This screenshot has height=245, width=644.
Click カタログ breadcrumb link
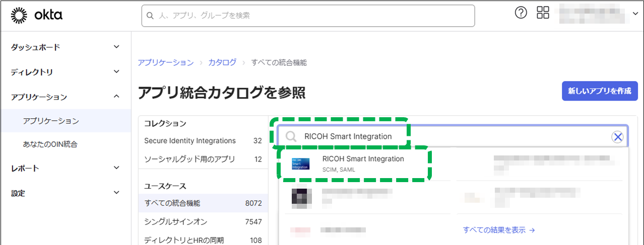pyautogui.click(x=222, y=62)
